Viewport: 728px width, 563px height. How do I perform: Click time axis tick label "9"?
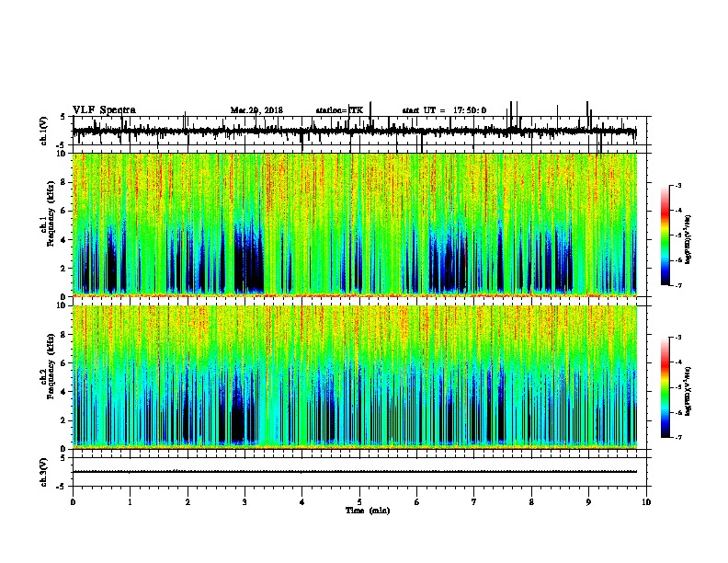588,502
